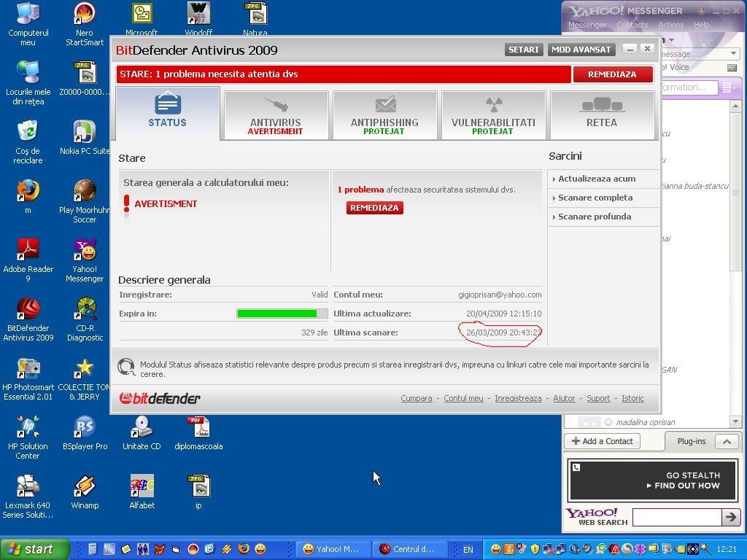Open Ajutor footer link

564,398
